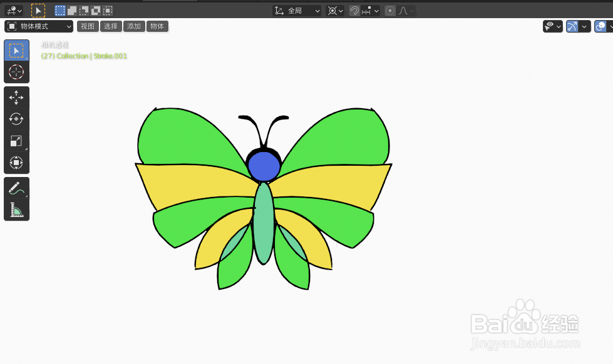Expand the gizmo options arrow

click(584, 26)
